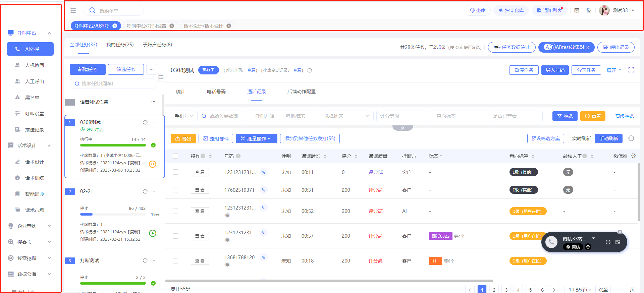Open the 10 条/页 page size dropdown
The height and width of the screenshot is (293, 644).
click(x=580, y=290)
